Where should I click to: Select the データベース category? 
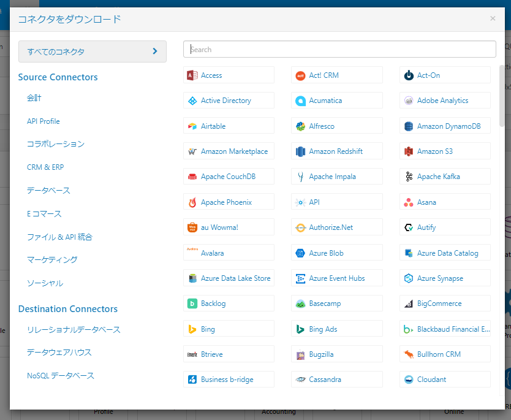point(48,191)
